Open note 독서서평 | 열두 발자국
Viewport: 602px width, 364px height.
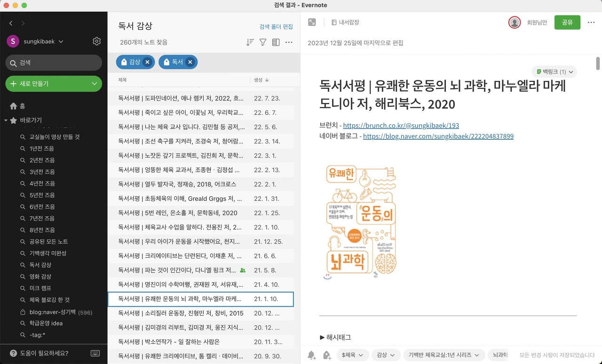tap(201, 184)
